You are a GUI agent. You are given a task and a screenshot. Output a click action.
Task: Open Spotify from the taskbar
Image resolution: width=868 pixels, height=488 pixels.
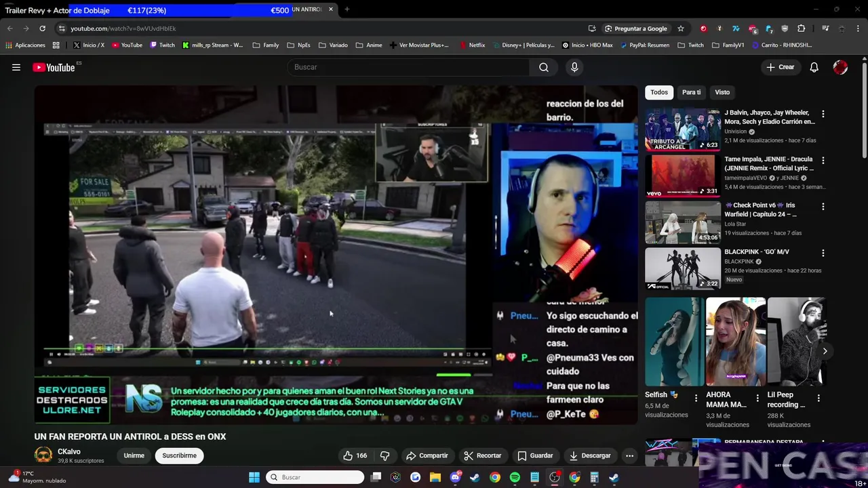pos(515,477)
